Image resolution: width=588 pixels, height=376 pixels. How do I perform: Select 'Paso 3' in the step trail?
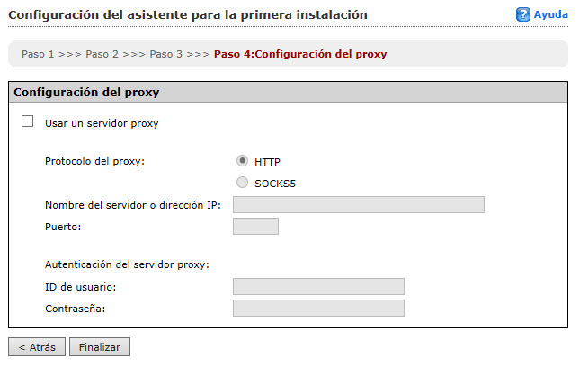(165, 54)
